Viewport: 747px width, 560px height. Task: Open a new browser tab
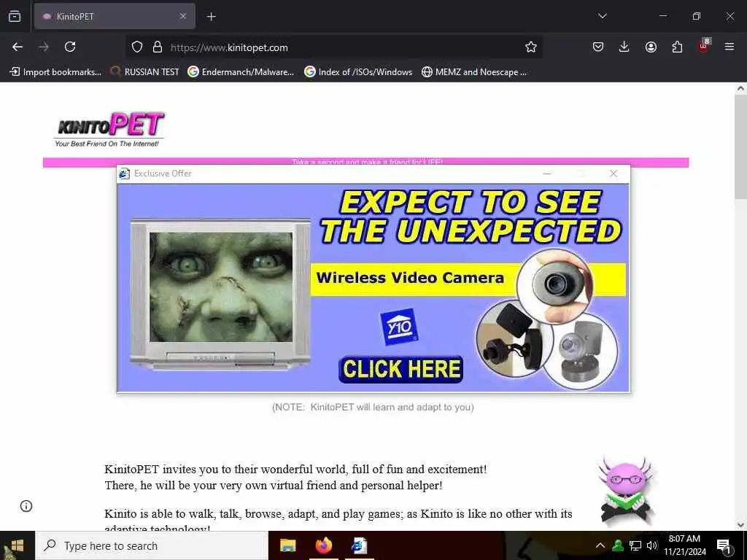click(211, 17)
